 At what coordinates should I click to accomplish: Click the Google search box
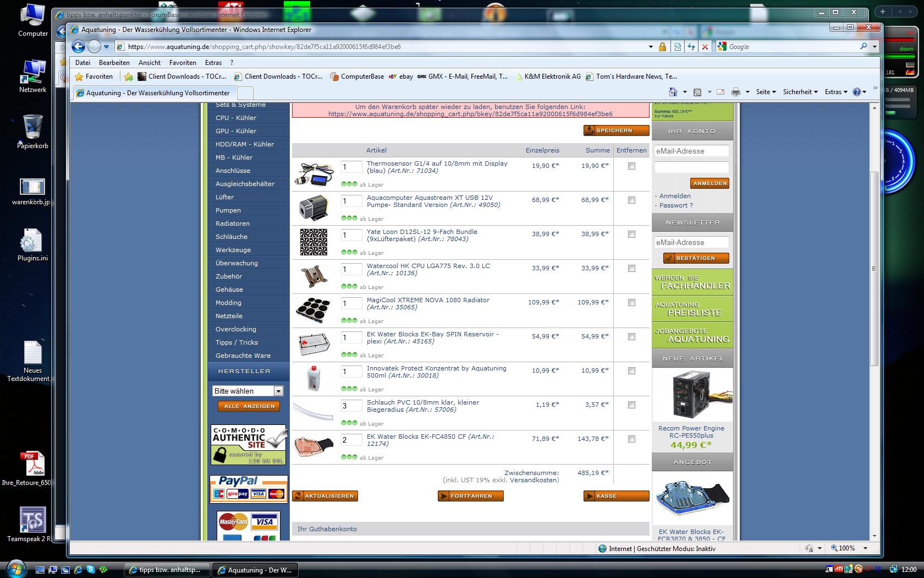(793, 47)
